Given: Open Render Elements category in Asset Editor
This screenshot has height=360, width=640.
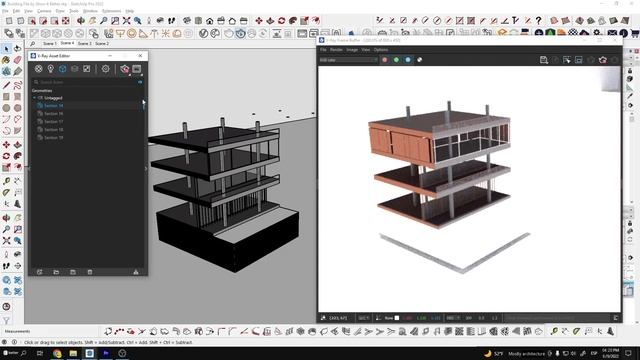Looking at the screenshot, I should (74, 69).
